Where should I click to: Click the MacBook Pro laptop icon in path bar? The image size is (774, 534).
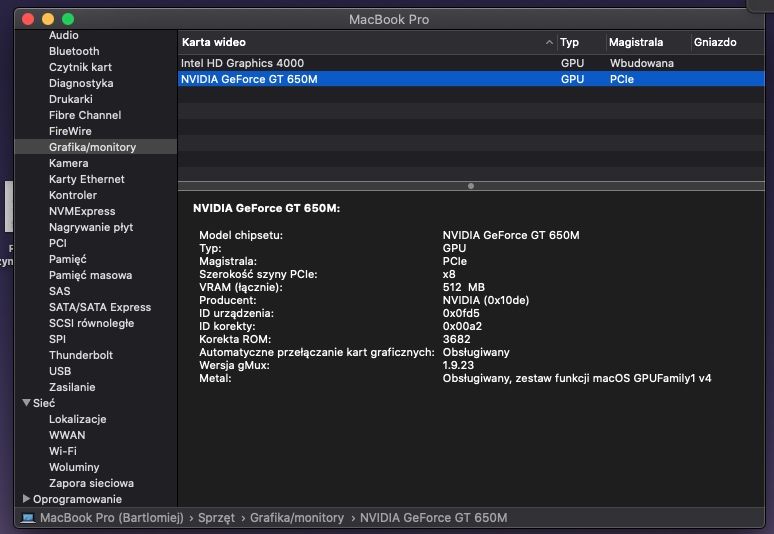point(28,518)
